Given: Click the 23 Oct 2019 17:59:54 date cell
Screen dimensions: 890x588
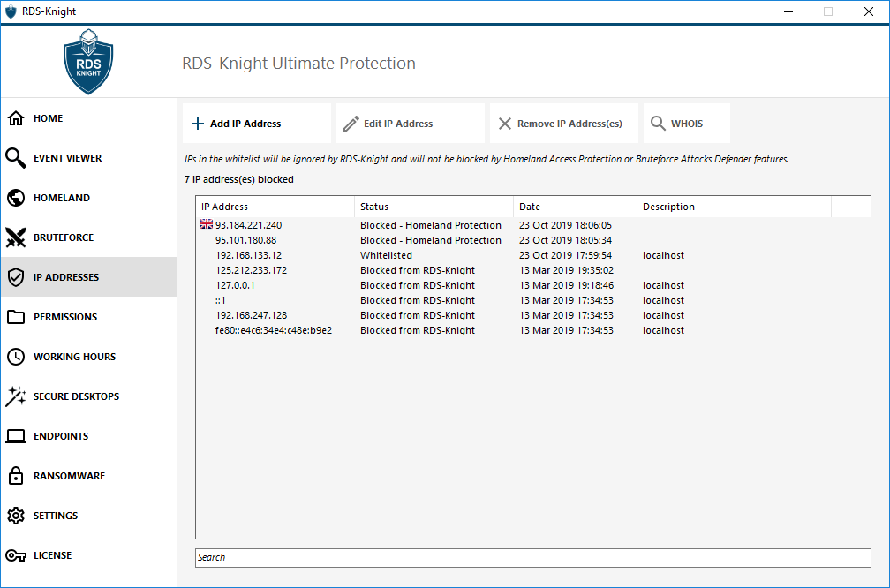Looking at the screenshot, I should tap(565, 255).
